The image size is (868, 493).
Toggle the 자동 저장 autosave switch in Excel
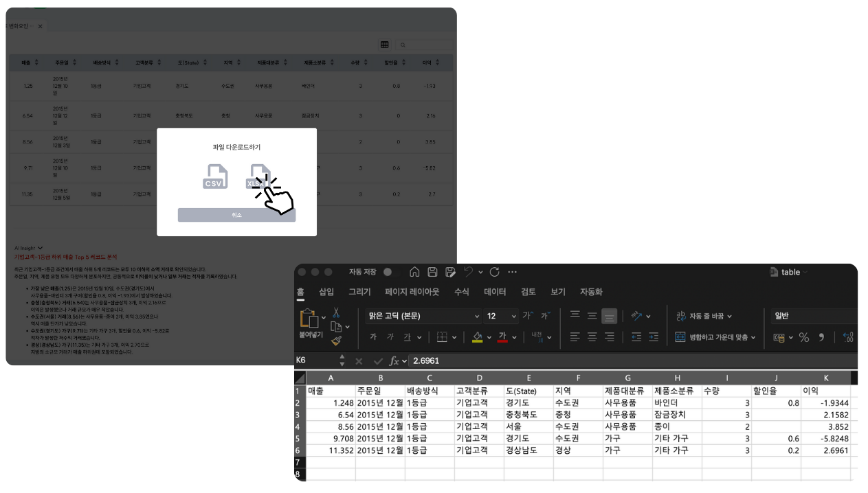[x=392, y=272]
